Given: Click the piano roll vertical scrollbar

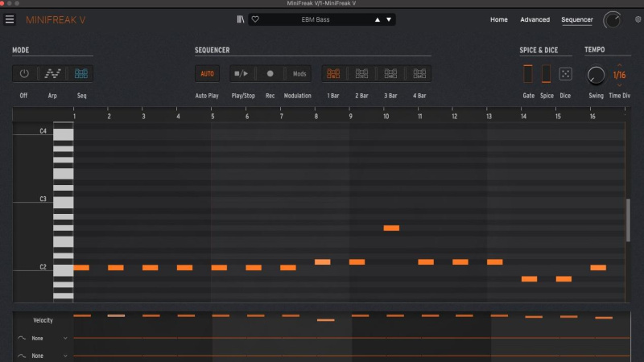Looking at the screenshot, I should 628,220.
